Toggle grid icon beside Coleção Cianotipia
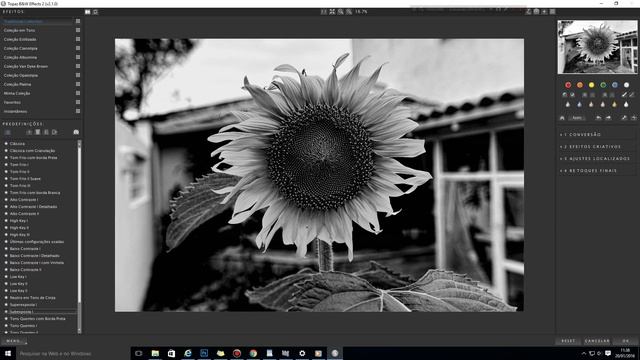Screen dimensions: 640x360 tap(78, 48)
